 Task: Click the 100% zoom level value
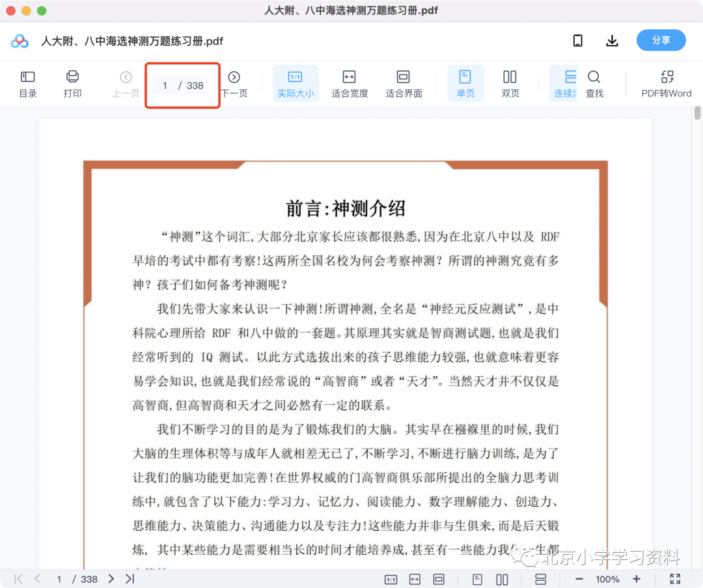[x=607, y=579]
